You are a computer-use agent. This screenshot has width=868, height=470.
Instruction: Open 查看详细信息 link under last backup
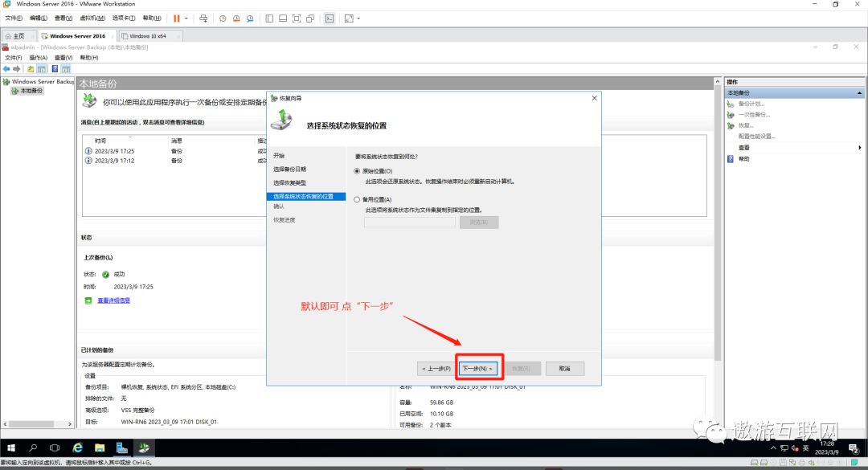[113, 300]
